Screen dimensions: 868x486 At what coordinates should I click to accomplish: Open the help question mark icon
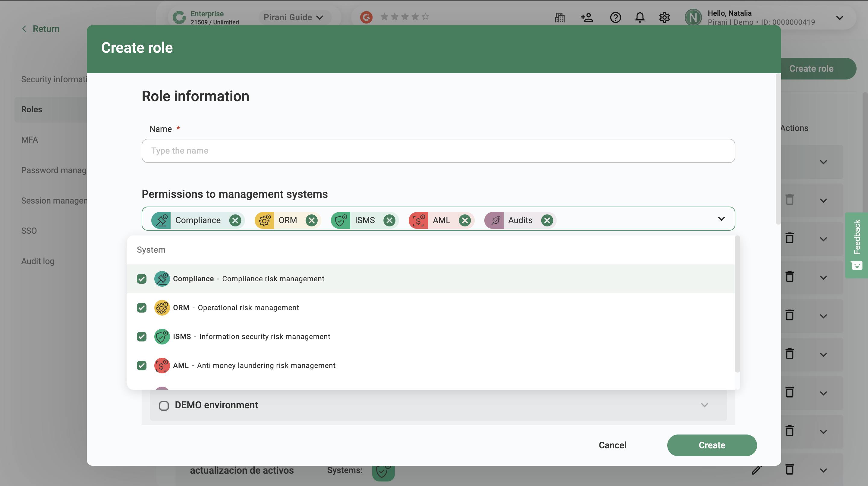tap(615, 17)
